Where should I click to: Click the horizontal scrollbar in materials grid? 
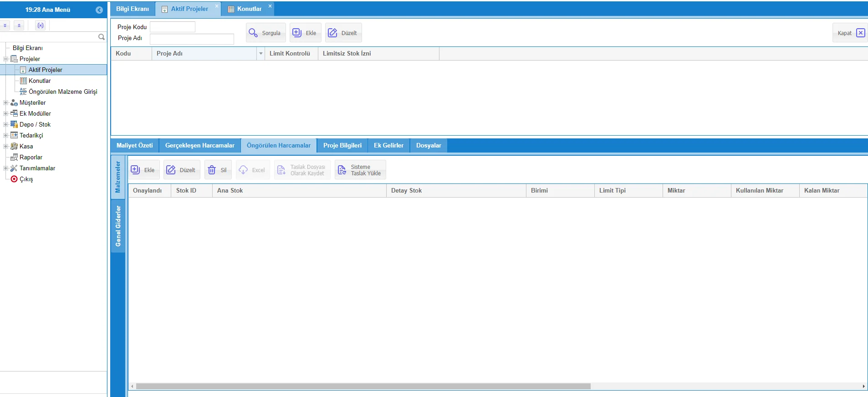pyautogui.click(x=363, y=386)
